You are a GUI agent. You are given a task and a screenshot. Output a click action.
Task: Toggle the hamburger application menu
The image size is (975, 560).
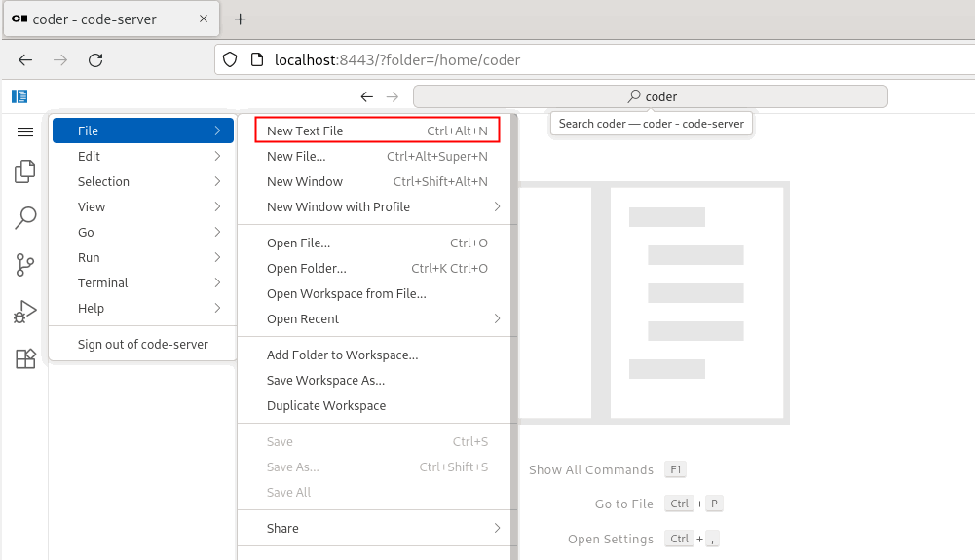(x=25, y=131)
